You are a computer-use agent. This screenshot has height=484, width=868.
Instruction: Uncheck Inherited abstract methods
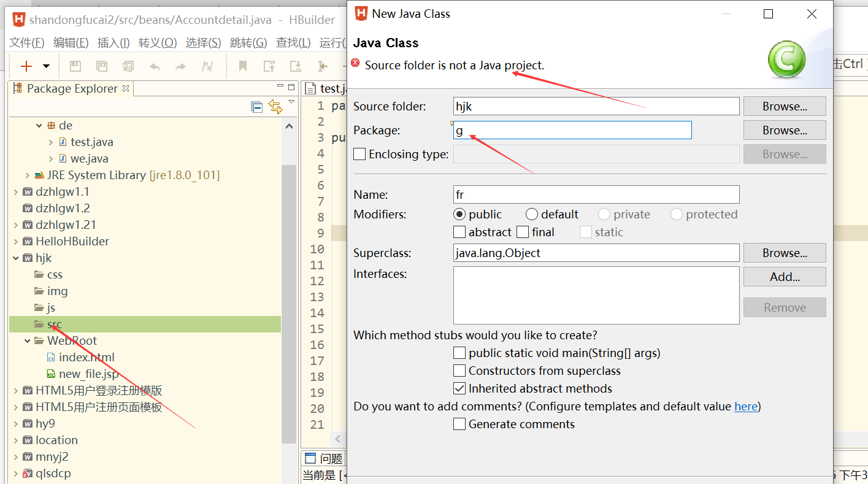[x=459, y=388]
